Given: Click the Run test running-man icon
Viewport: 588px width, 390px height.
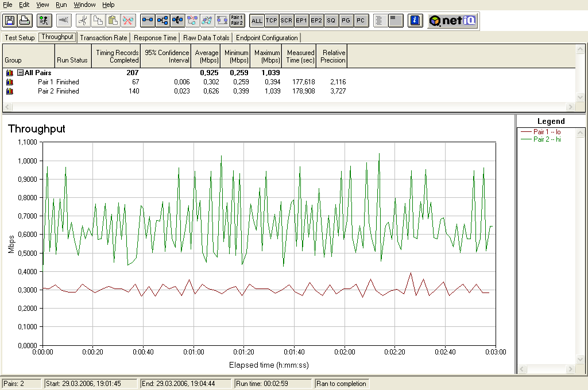Looking at the screenshot, I should click(44, 21).
